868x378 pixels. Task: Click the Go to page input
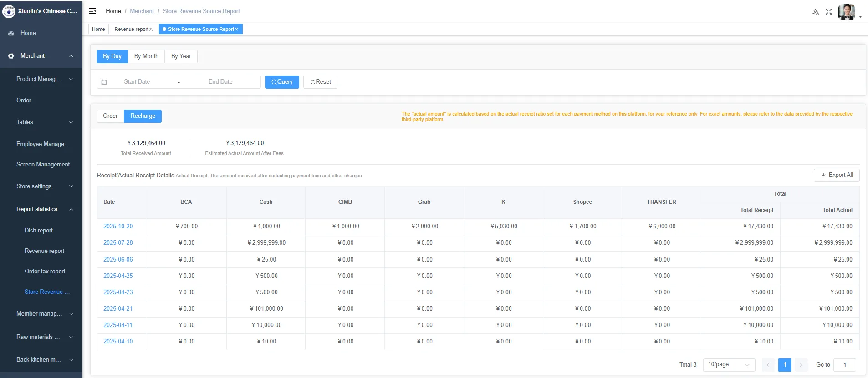point(845,365)
